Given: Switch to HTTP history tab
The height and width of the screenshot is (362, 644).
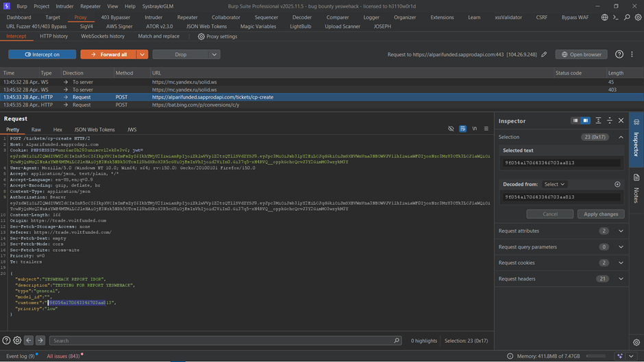Looking at the screenshot, I should coord(54,36).
